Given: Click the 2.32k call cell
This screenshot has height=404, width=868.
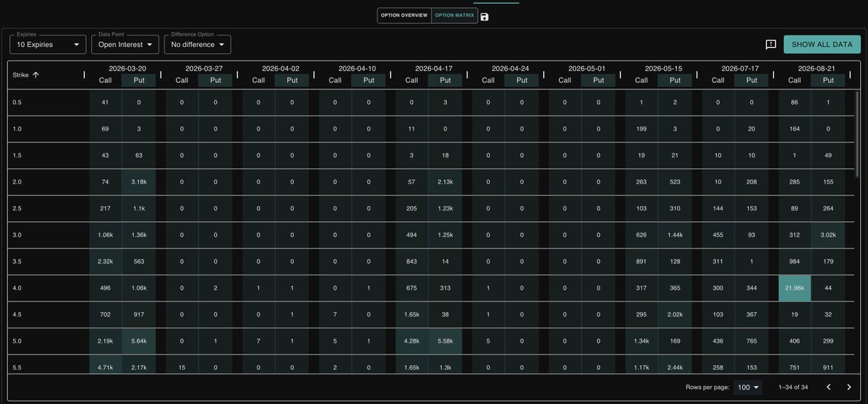Looking at the screenshot, I should (x=105, y=262).
